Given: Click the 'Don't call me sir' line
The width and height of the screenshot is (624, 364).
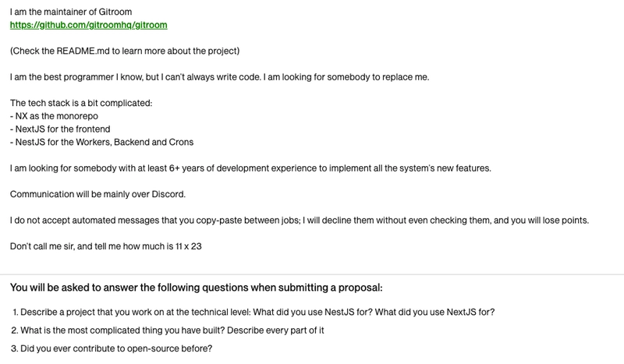Looking at the screenshot, I should pyautogui.click(x=106, y=246).
